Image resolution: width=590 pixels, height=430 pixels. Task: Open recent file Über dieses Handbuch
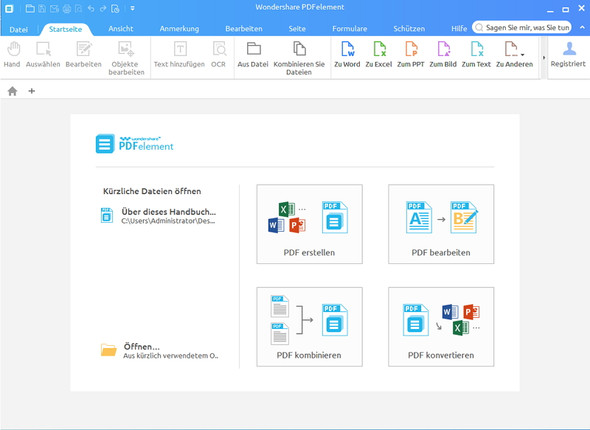click(x=158, y=216)
